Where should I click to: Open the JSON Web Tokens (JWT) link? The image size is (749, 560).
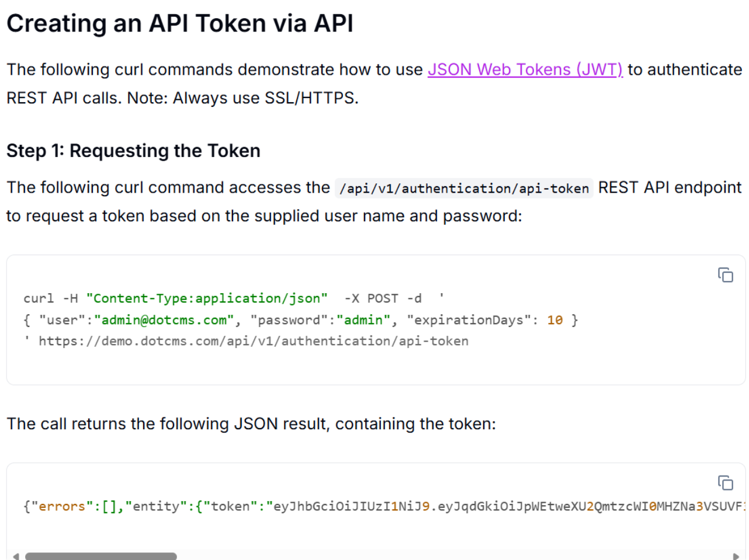pyautogui.click(x=525, y=69)
